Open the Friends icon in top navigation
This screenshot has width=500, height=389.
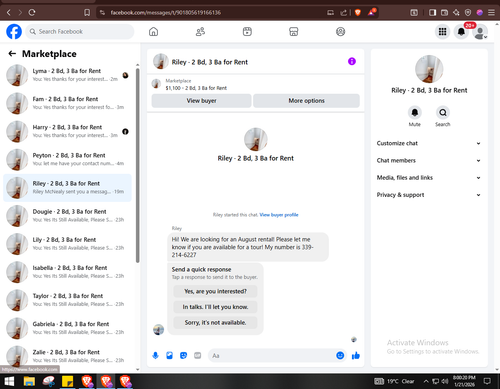(x=200, y=32)
